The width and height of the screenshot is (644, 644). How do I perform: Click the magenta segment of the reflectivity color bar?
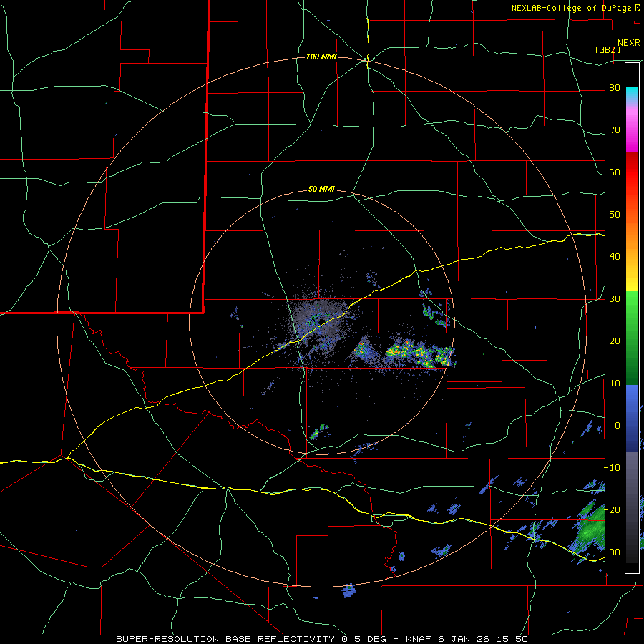point(632,131)
